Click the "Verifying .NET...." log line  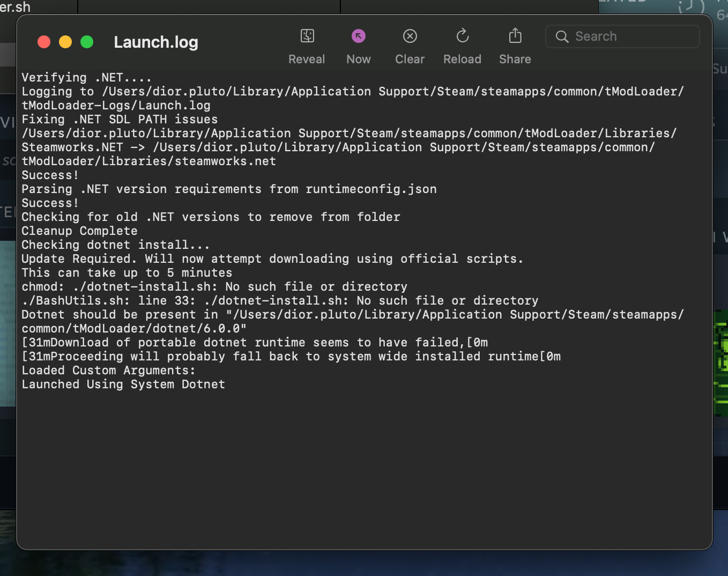[x=86, y=78]
